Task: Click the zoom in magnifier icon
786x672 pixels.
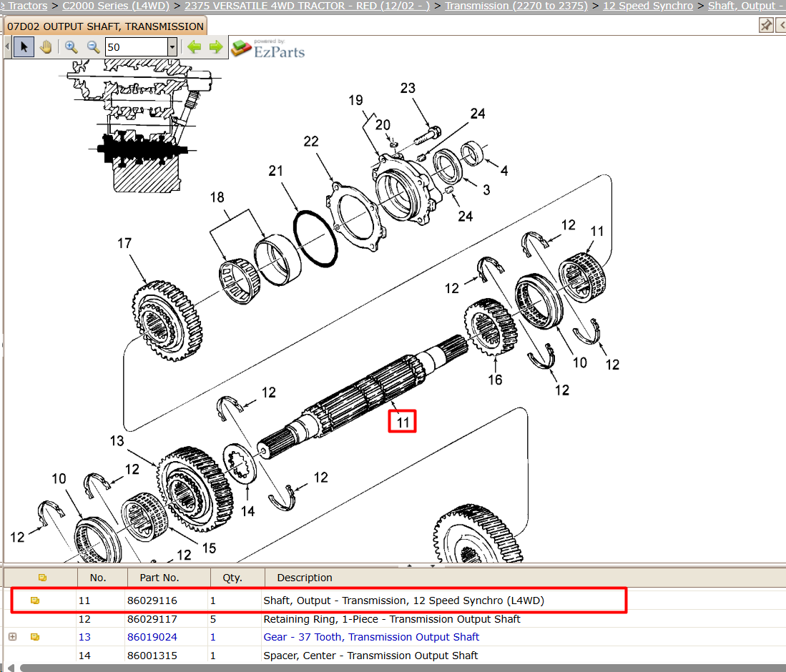Action: point(72,47)
